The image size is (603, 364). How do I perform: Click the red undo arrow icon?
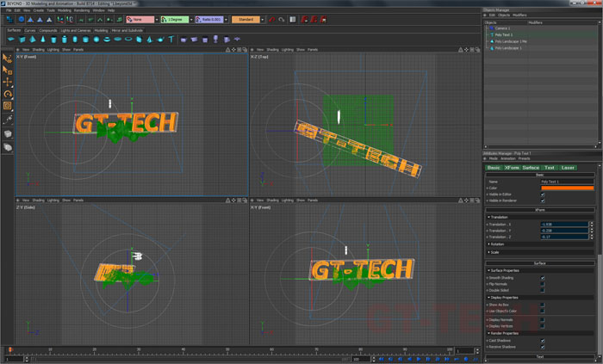pyautogui.click(x=272, y=19)
